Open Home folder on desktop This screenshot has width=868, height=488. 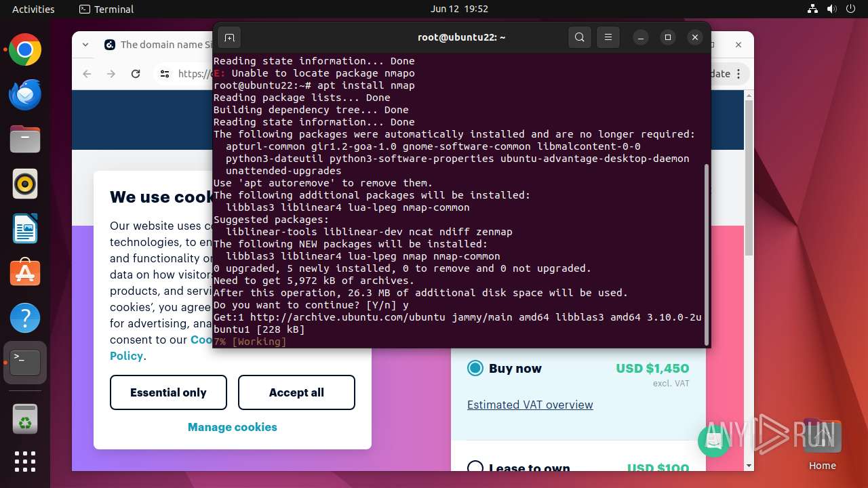(822, 444)
